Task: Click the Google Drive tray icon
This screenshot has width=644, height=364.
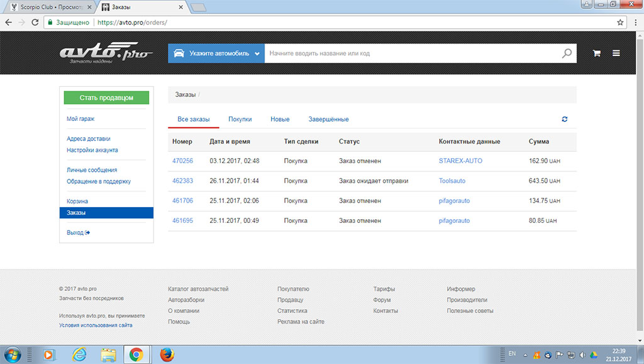Action: pos(592,355)
